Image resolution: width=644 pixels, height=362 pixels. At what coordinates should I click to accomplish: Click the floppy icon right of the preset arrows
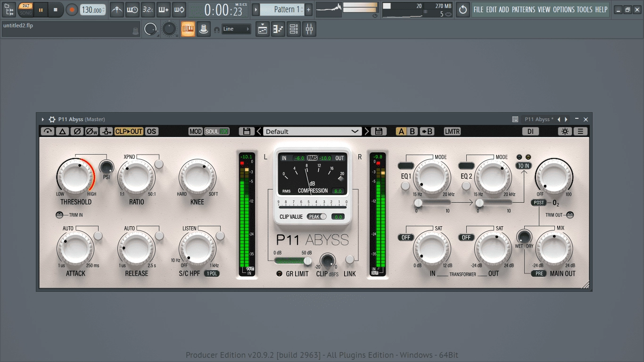click(x=379, y=132)
